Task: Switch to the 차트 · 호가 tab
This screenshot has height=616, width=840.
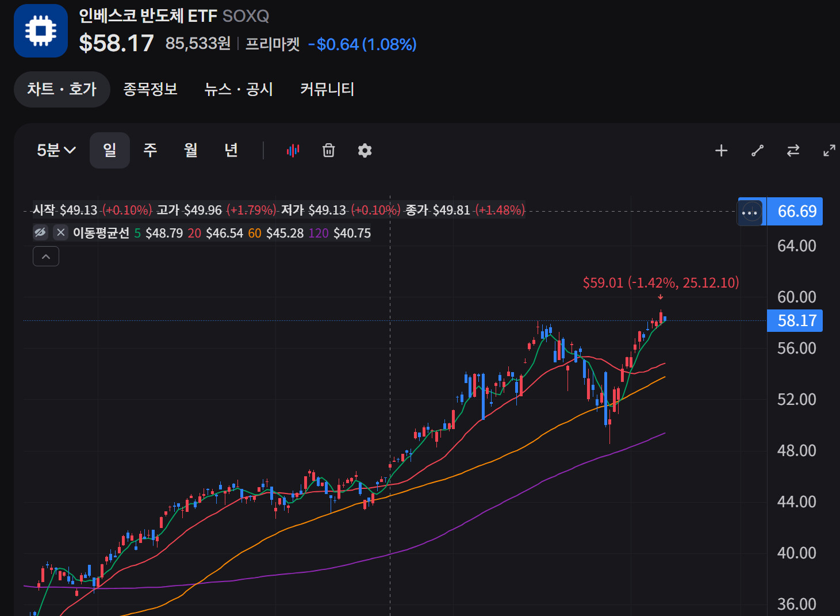Action: pos(62,89)
